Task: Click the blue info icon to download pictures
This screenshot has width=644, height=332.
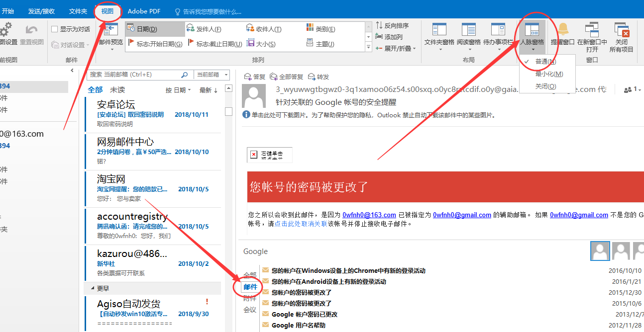Action: pos(246,115)
